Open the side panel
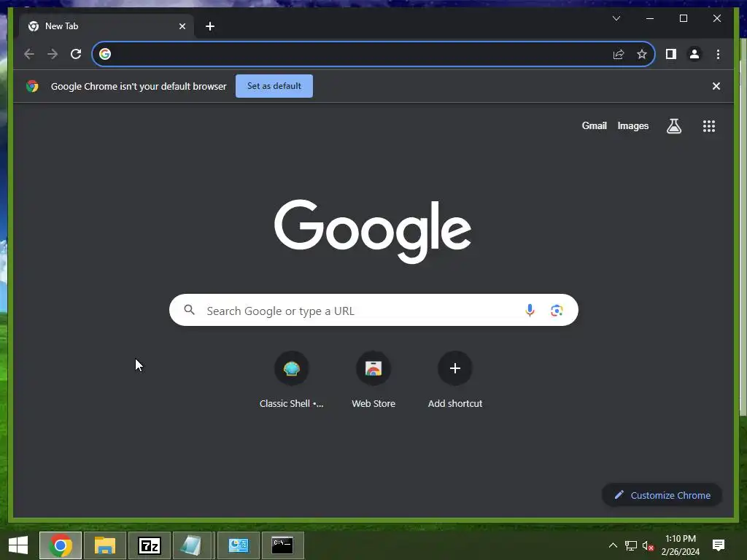Image resolution: width=747 pixels, height=560 pixels. (x=671, y=54)
